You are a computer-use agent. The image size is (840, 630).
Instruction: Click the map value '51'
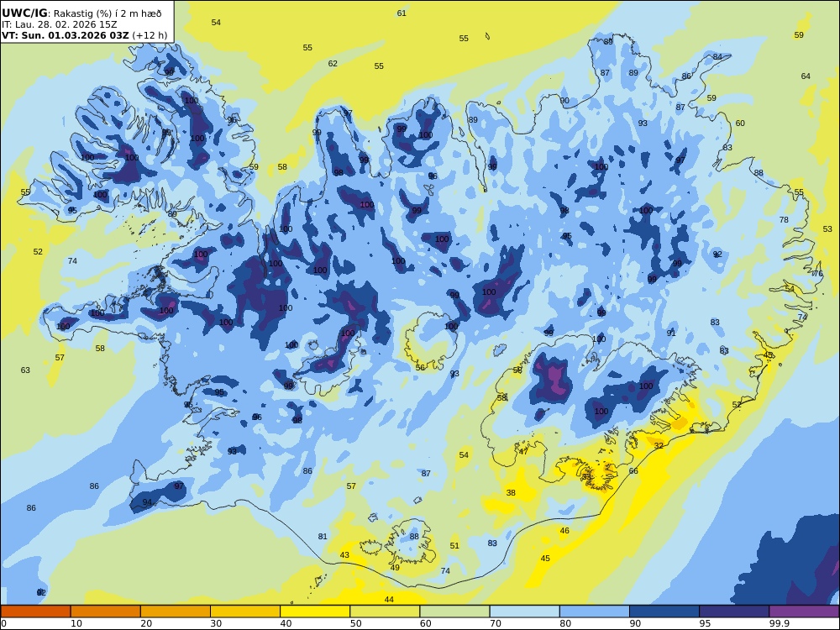(454, 546)
